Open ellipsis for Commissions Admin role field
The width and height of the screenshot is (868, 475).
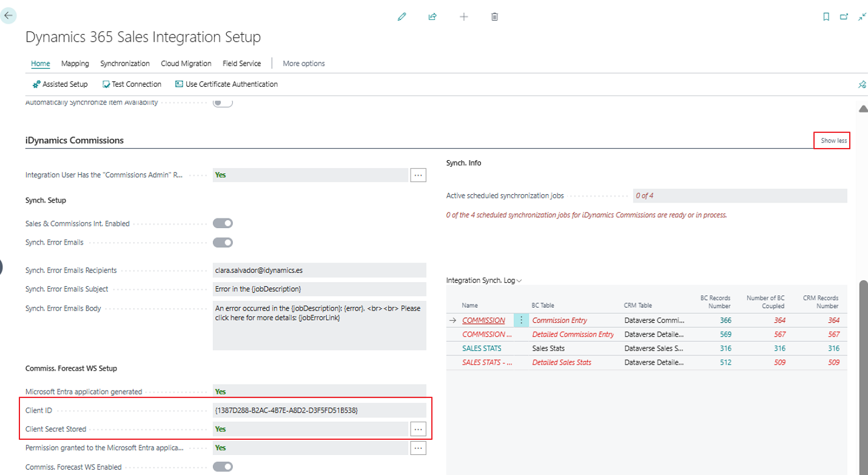419,175
